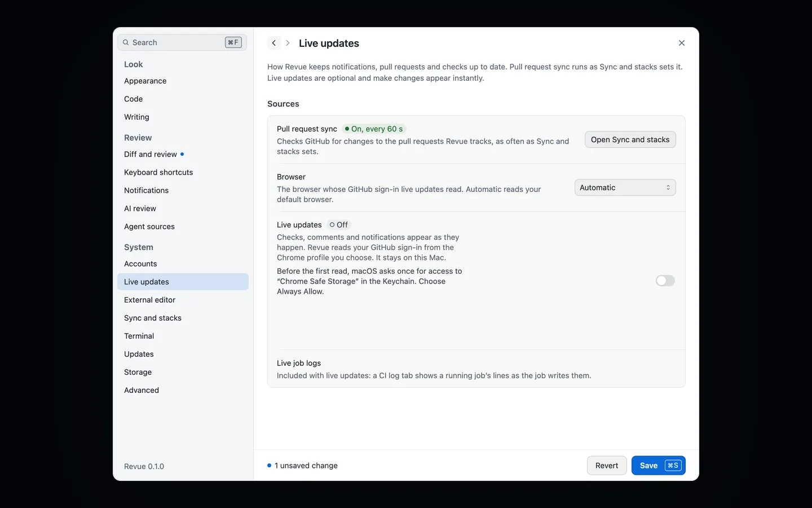Click the forward chevron navigation arrow
Screen dimensions: 812x508
288,43
